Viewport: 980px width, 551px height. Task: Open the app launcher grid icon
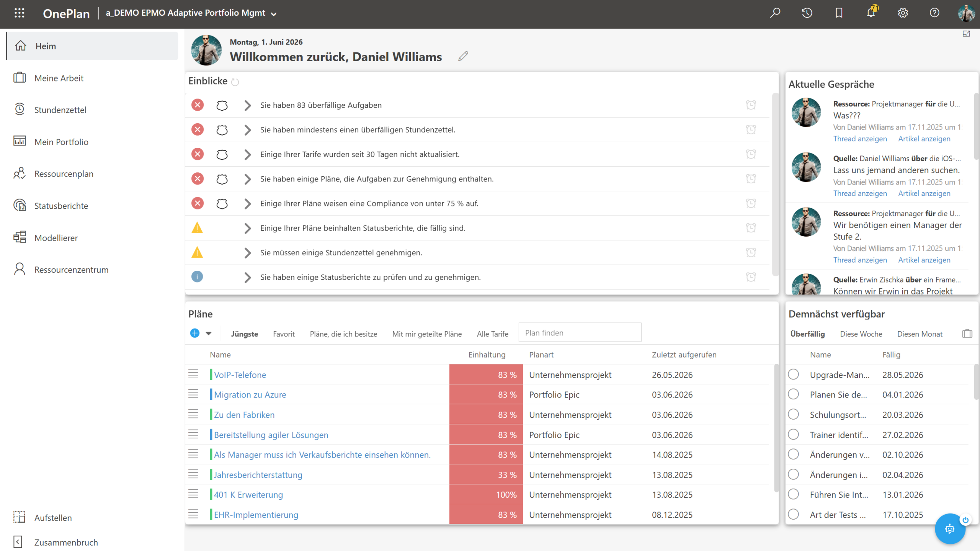(x=19, y=13)
